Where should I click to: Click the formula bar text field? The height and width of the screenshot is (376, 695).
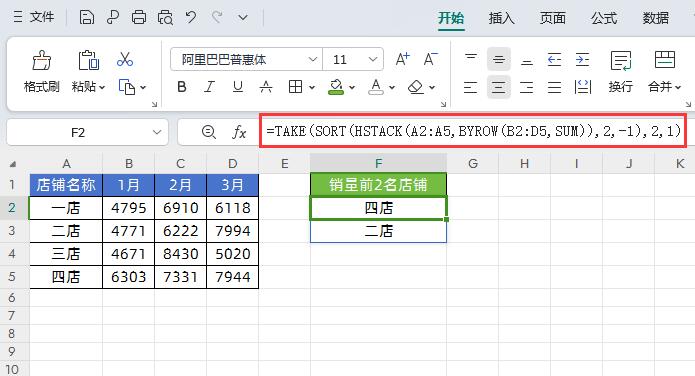473,131
